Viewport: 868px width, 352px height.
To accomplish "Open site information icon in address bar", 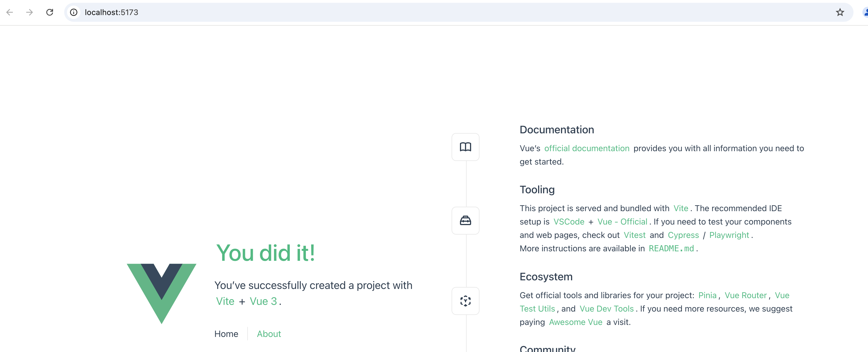I will [x=73, y=13].
